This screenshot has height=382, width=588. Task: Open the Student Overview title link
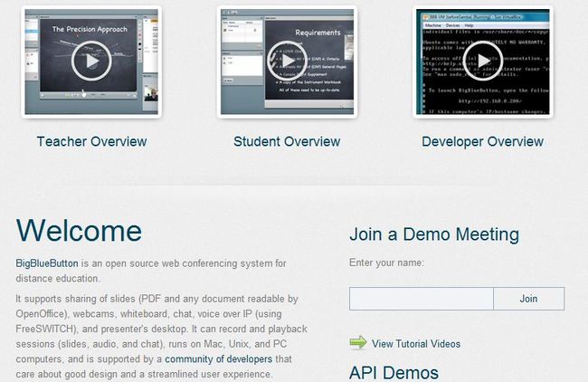pyautogui.click(x=287, y=141)
